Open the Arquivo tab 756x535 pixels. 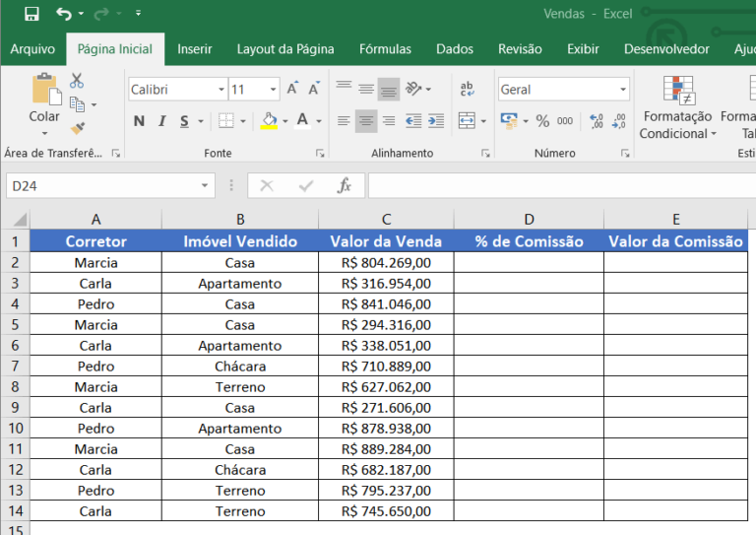click(x=32, y=49)
